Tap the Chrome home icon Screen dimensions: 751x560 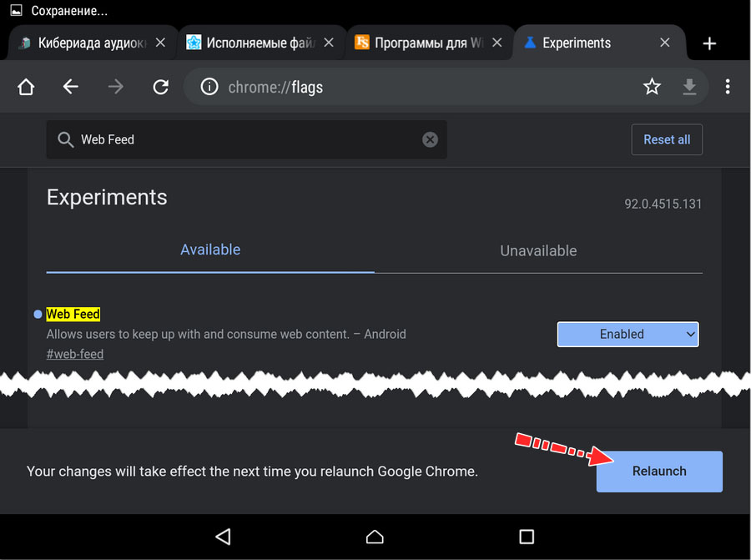click(x=26, y=87)
